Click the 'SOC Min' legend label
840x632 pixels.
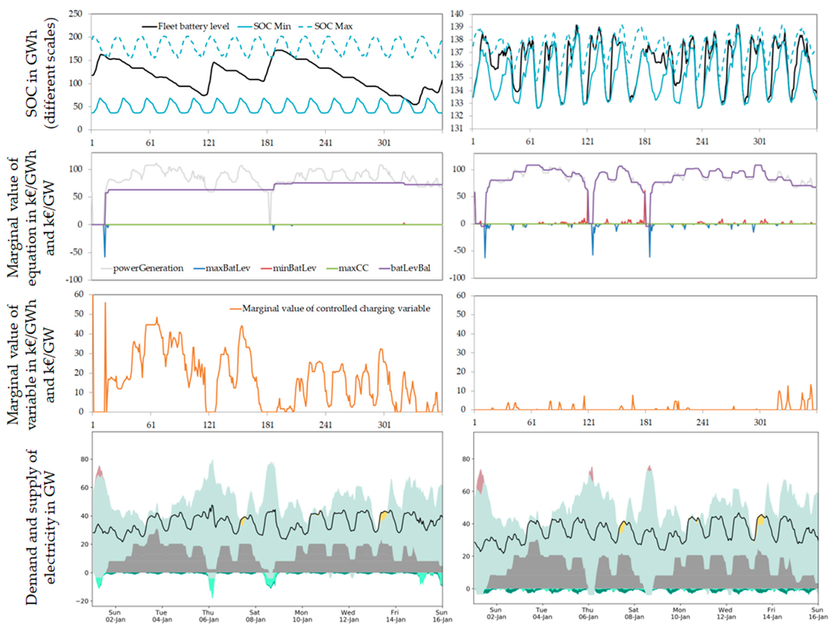coord(272,26)
